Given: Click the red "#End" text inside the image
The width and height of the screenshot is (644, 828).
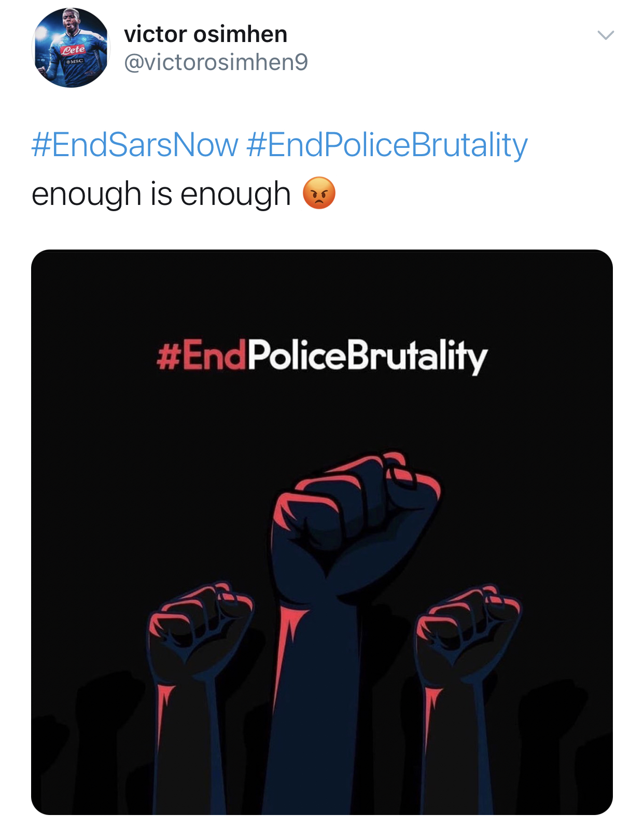Looking at the screenshot, I should point(201,356).
